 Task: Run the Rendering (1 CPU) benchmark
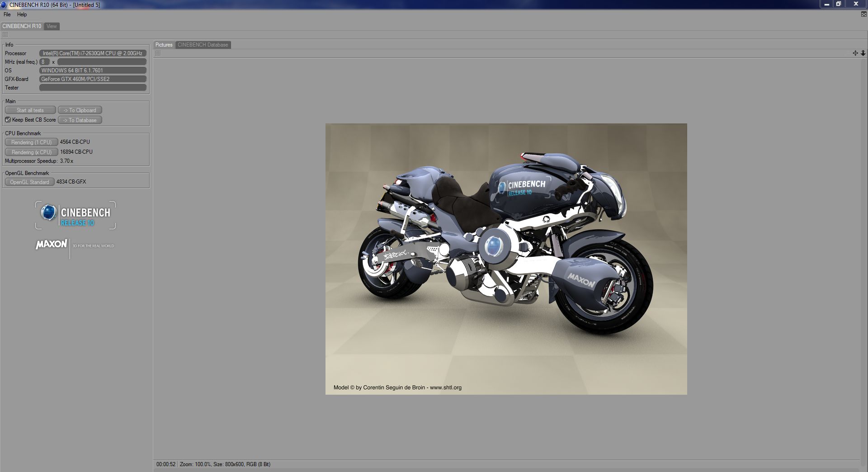(x=32, y=142)
